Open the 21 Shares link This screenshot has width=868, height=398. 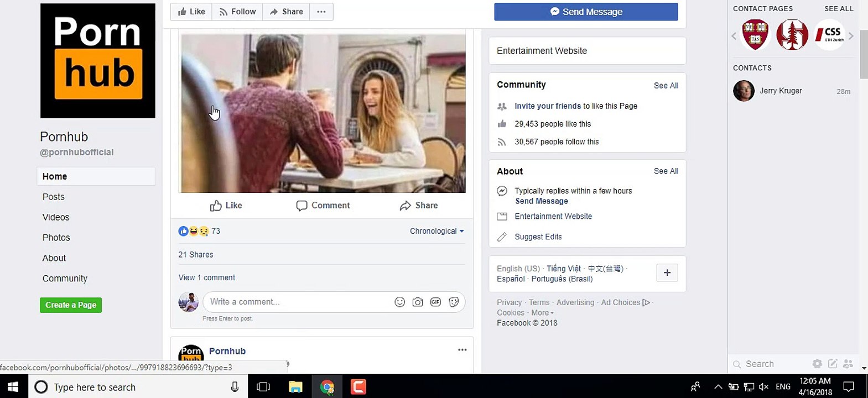pos(196,255)
